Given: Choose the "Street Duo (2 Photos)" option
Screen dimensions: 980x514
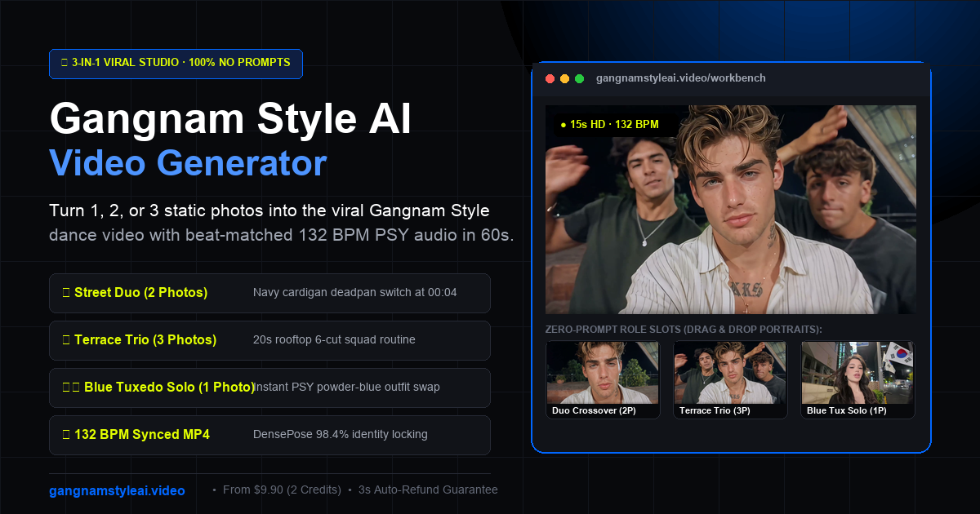Looking at the screenshot, I should point(269,293).
